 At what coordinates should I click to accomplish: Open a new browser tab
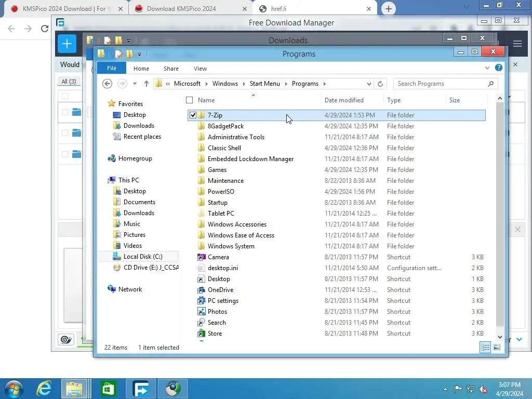click(x=389, y=8)
